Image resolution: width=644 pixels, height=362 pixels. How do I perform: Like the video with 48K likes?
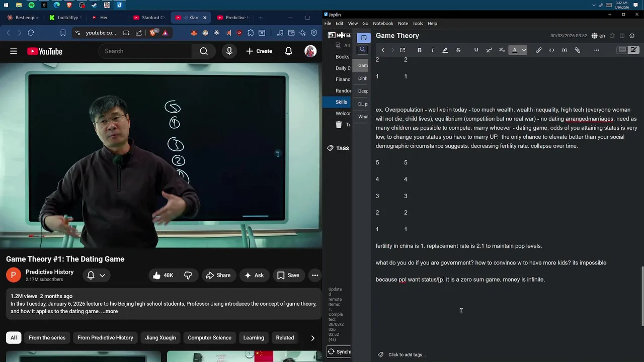coord(163,275)
